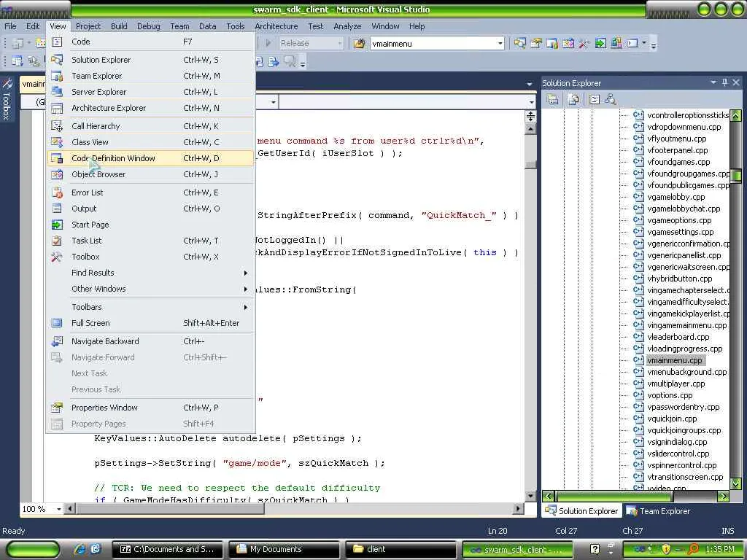Click Find in Files toolbar icon
Viewport: 747px width, 560px height.
tap(359, 44)
